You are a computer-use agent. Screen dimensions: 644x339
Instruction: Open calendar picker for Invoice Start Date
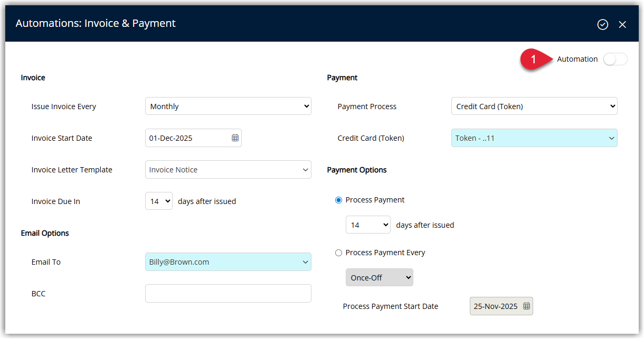tap(235, 138)
